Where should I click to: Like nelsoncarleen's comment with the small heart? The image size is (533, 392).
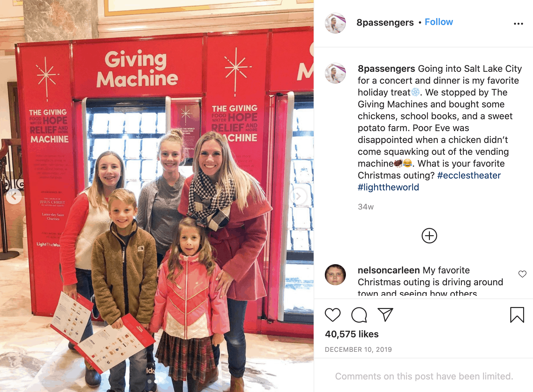pyautogui.click(x=522, y=274)
